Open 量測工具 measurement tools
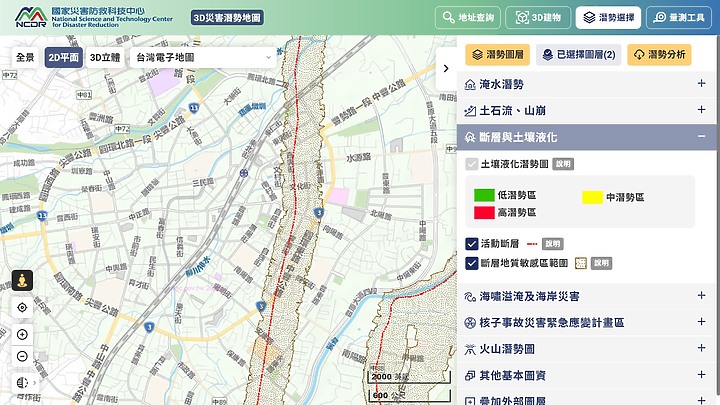This screenshot has height=405, width=720. coord(679,17)
